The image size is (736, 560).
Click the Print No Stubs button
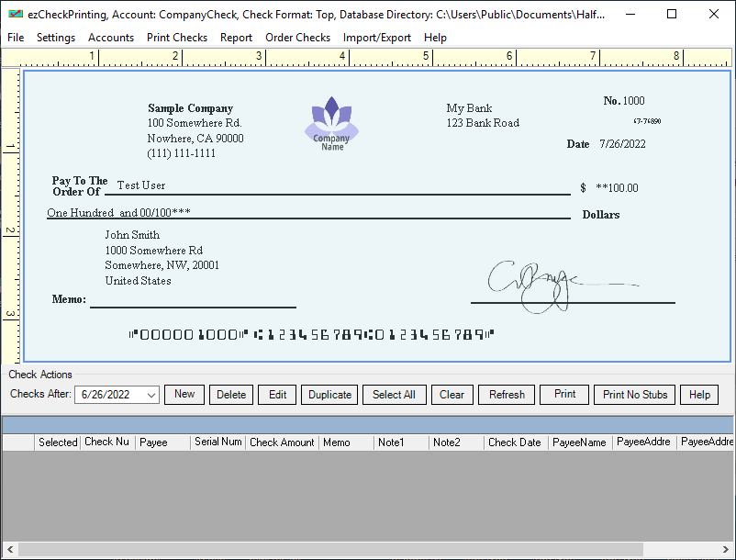(x=635, y=395)
